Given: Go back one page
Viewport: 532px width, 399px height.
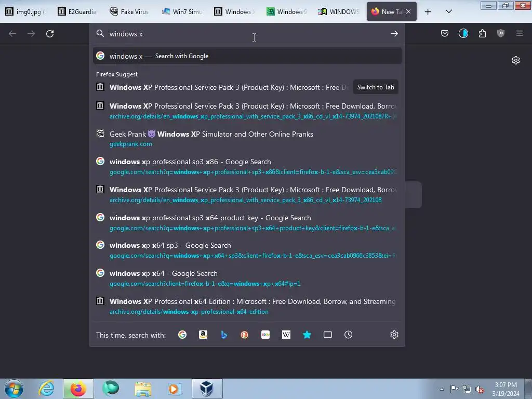Looking at the screenshot, I should 12,34.
